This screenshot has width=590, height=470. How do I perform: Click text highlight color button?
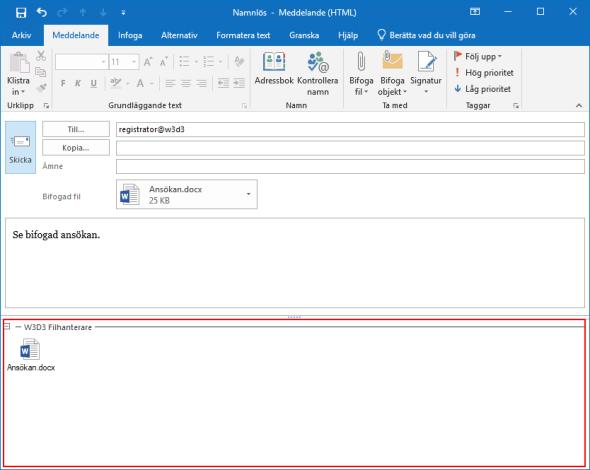[116, 83]
